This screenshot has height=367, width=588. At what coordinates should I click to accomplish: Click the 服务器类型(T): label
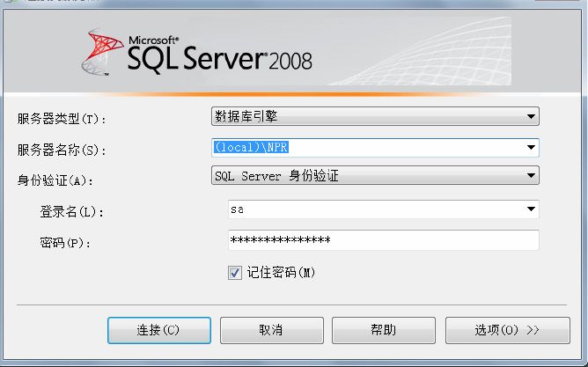[62, 119]
